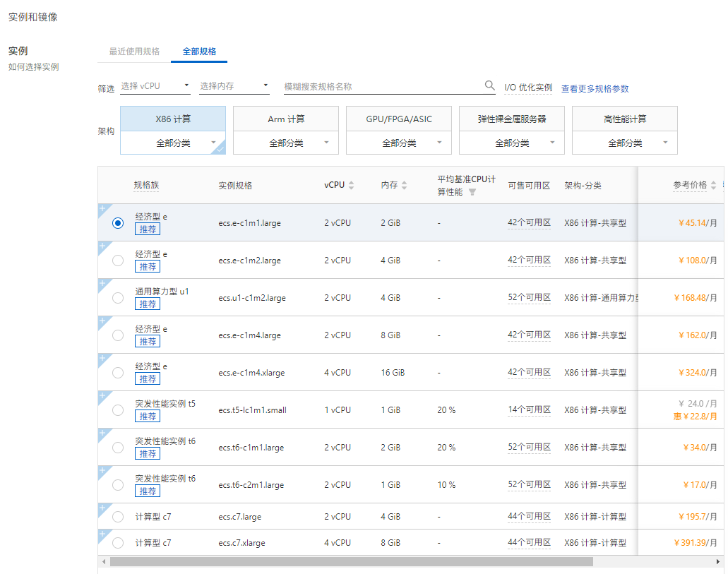Select the ecs.e-c1m2.large instance radio button
Screen dimensions: 728x574
pos(118,261)
